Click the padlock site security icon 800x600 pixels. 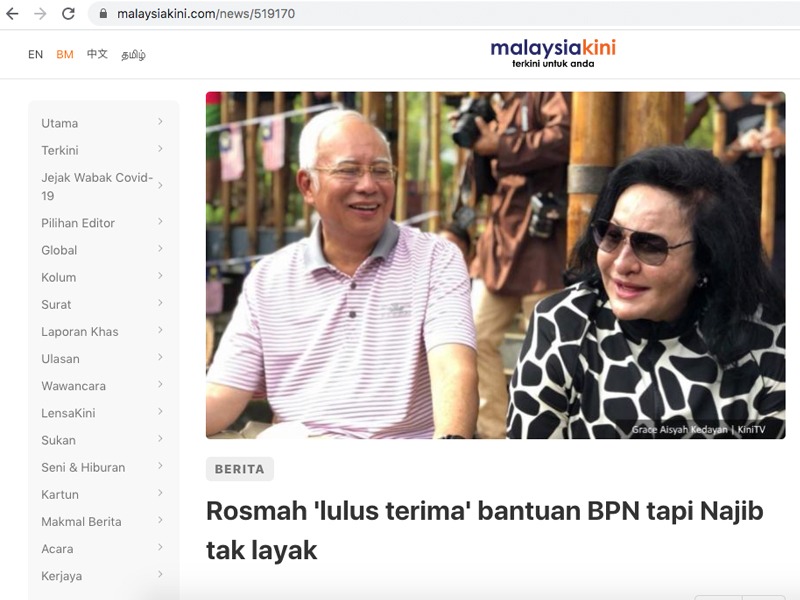(103, 14)
